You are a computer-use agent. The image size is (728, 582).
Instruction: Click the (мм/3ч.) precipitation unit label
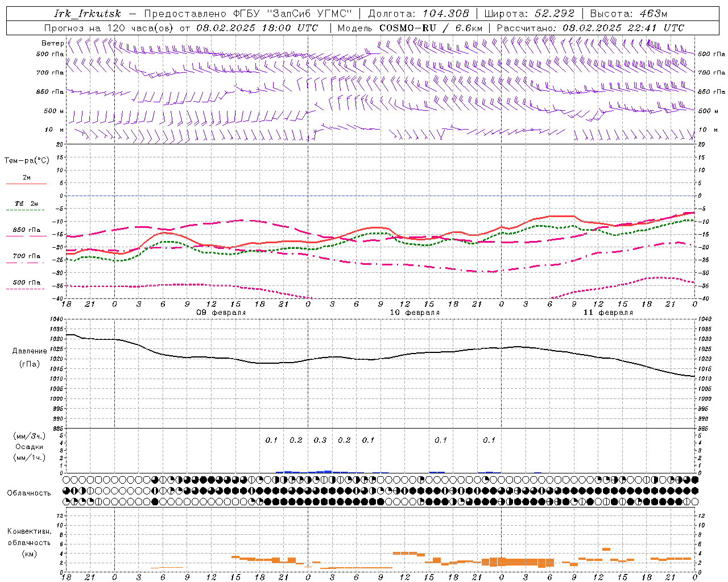tap(30, 436)
